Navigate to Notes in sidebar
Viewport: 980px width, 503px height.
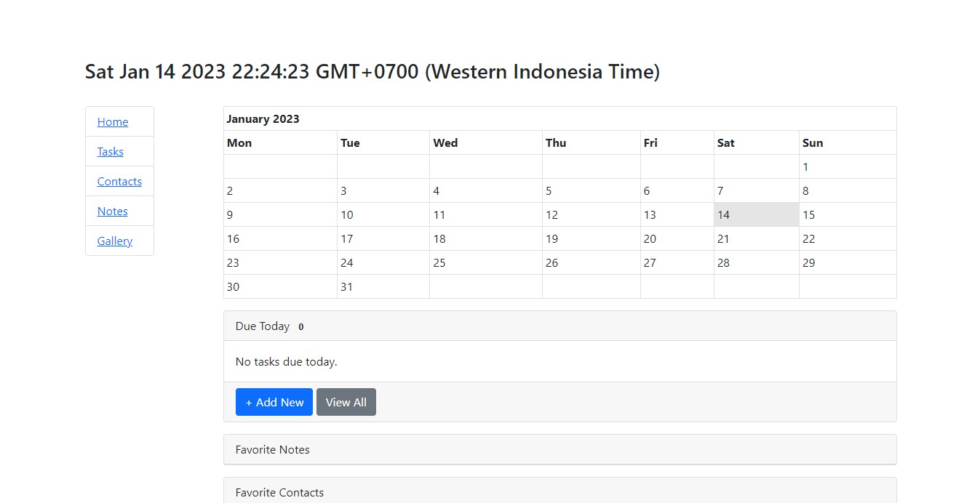click(x=113, y=212)
